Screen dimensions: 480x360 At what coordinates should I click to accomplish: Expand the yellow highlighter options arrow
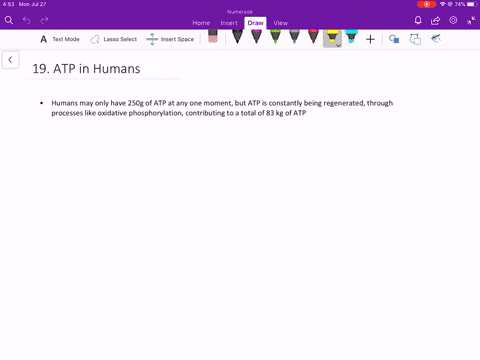pos(338,45)
